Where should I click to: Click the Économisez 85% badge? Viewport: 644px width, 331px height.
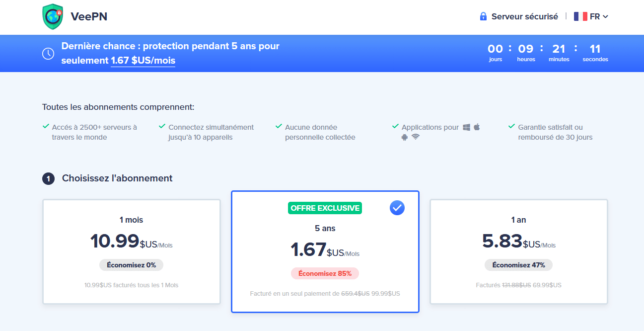(x=325, y=273)
